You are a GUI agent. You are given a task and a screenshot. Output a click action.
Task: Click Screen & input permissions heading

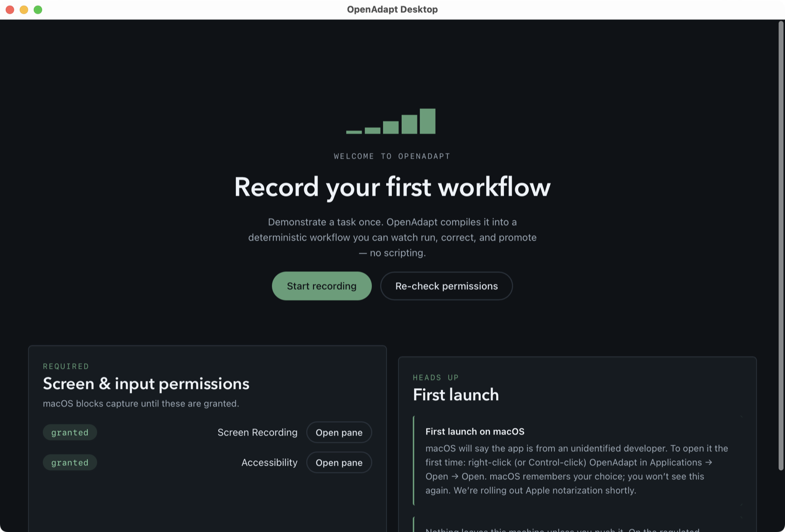pyautogui.click(x=146, y=383)
